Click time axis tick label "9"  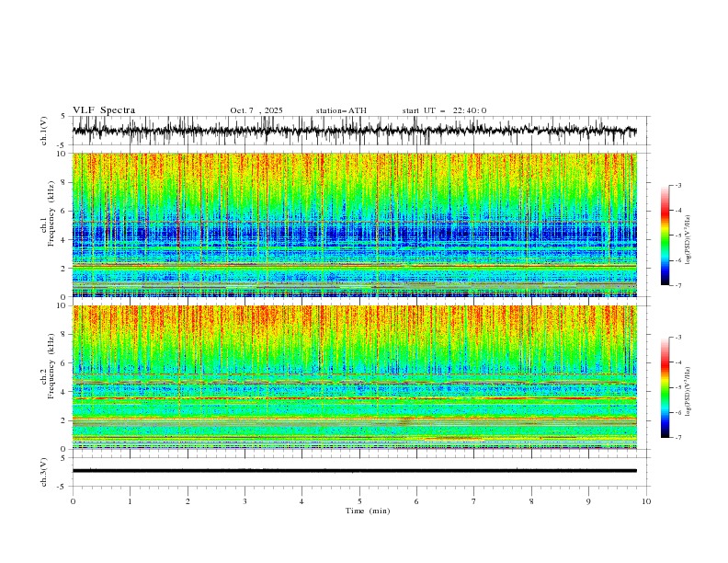588,501
